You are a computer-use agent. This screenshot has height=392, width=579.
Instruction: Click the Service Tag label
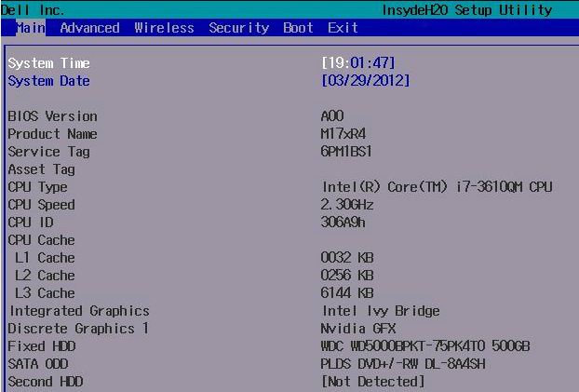click(48, 152)
